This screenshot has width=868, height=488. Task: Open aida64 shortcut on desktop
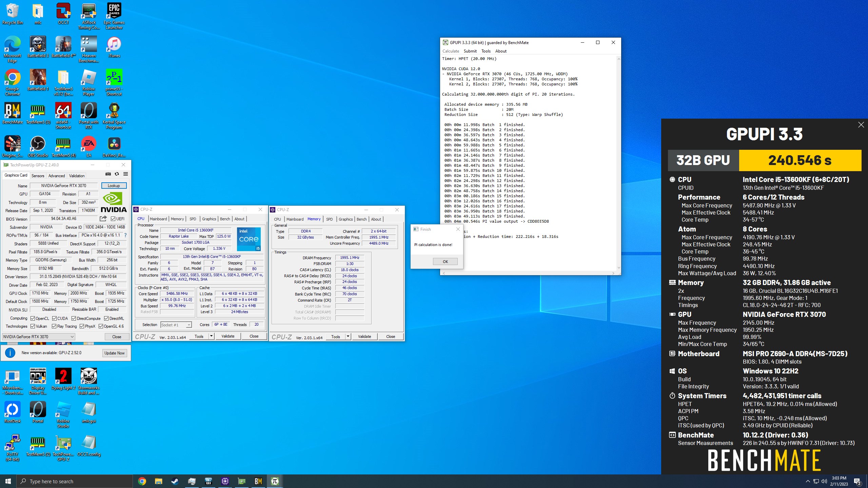(x=63, y=116)
